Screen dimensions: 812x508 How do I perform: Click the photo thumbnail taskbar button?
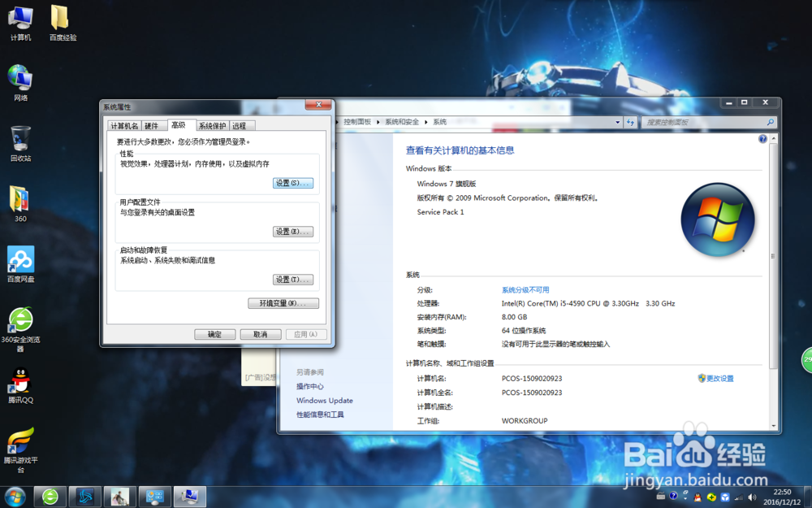119,497
